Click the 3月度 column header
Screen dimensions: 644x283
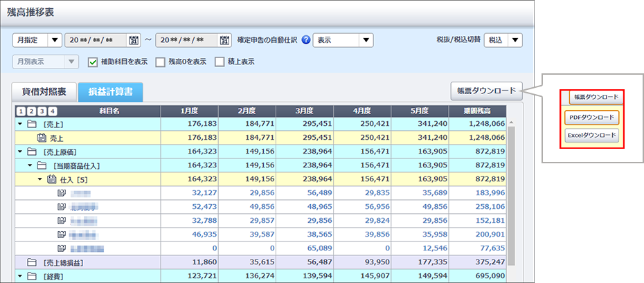[x=305, y=111]
